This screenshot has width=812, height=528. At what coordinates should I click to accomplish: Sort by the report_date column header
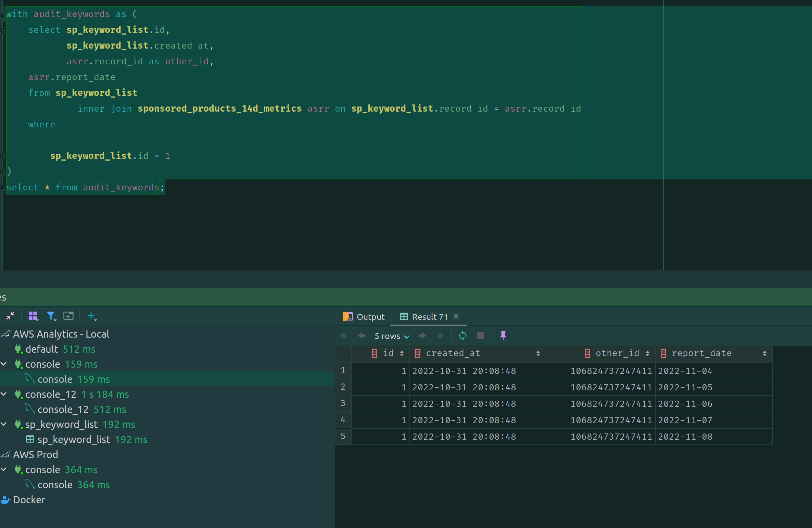pyautogui.click(x=701, y=353)
